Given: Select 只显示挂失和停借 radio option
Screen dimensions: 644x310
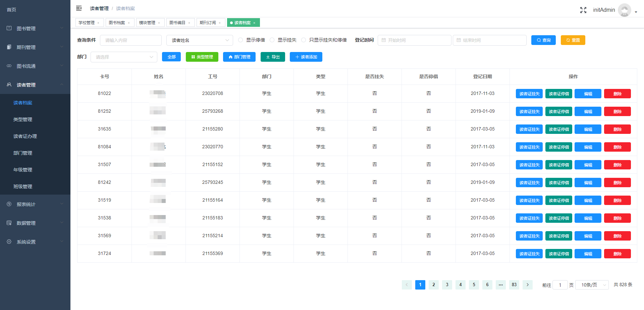Looking at the screenshot, I should (x=304, y=40).
